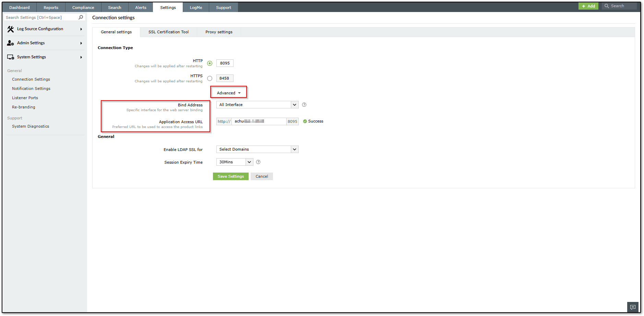The width and height of the screenshot is (644, 316).
Task: Open Re-branding in the sidebar
Action: (x=24, y=107)
